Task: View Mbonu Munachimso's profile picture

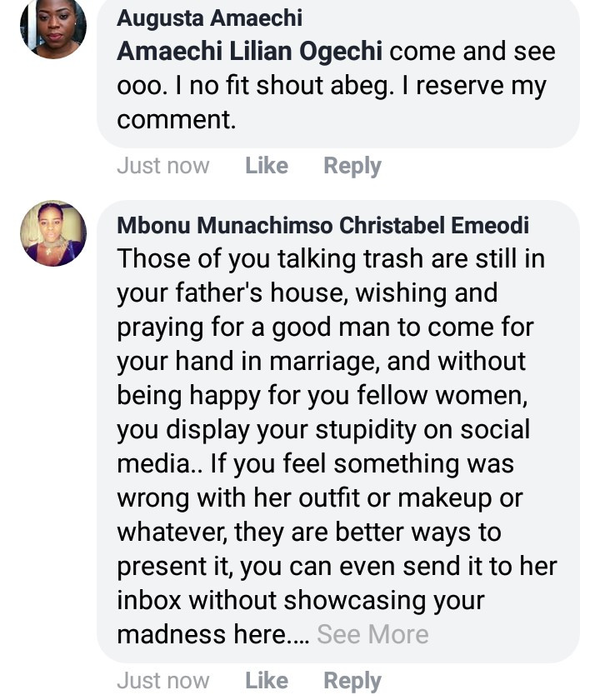Action: [53, 233]
